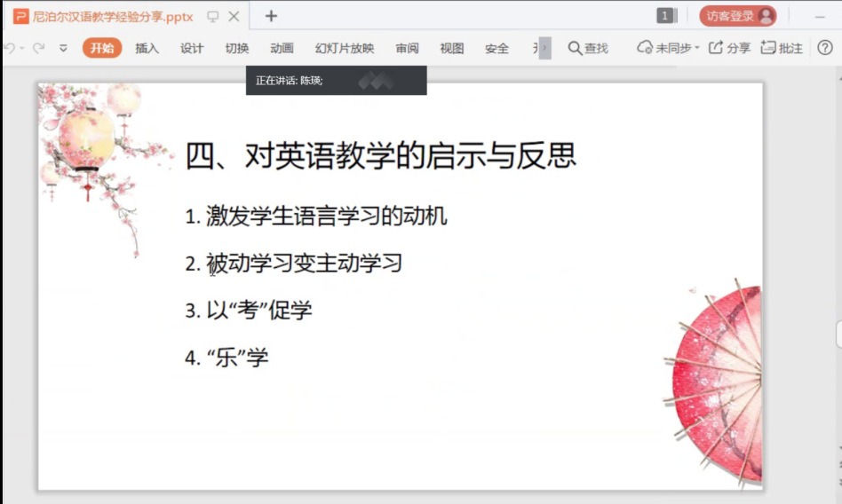
Task: Select the 动画 tab
Action: click(x=282, y=48)
